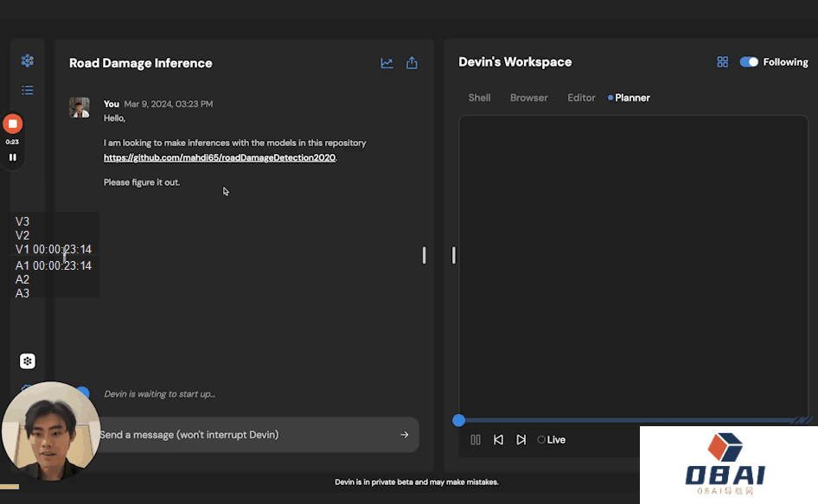
Task: Switch to the Shell tab
Action: pyautogui.click(x=479, y=98)
